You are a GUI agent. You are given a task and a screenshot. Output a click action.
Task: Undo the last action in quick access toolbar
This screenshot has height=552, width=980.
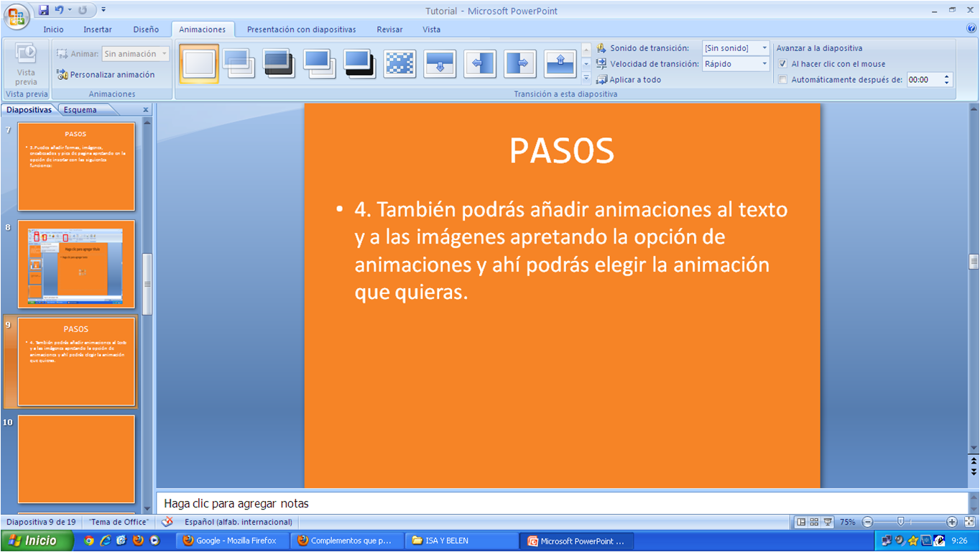pos(60,10)
